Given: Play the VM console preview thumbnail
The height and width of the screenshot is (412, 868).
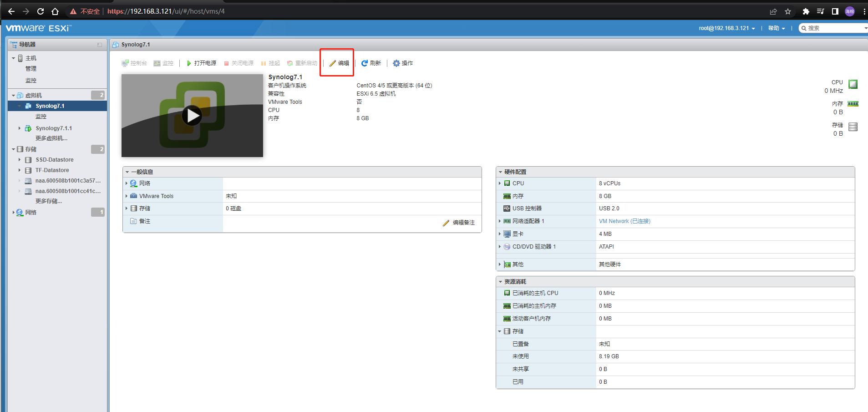Looking at the screenshot, I should tap(192, 116).
